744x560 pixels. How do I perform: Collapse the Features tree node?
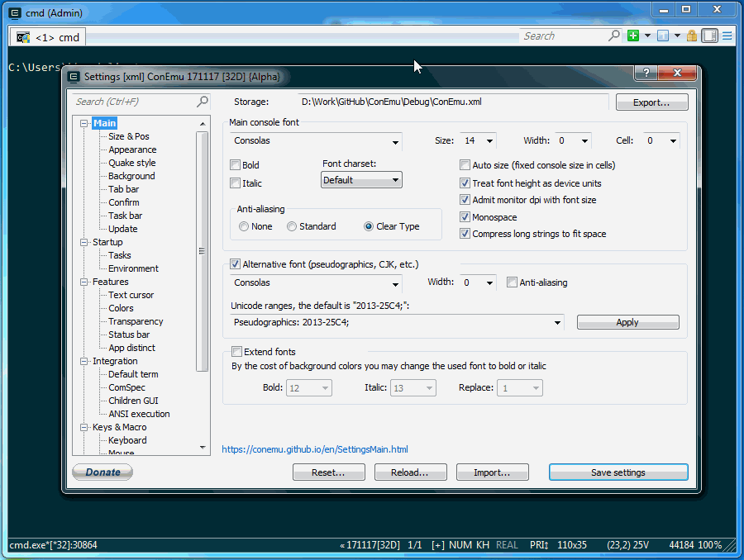[x=84, y=282]
